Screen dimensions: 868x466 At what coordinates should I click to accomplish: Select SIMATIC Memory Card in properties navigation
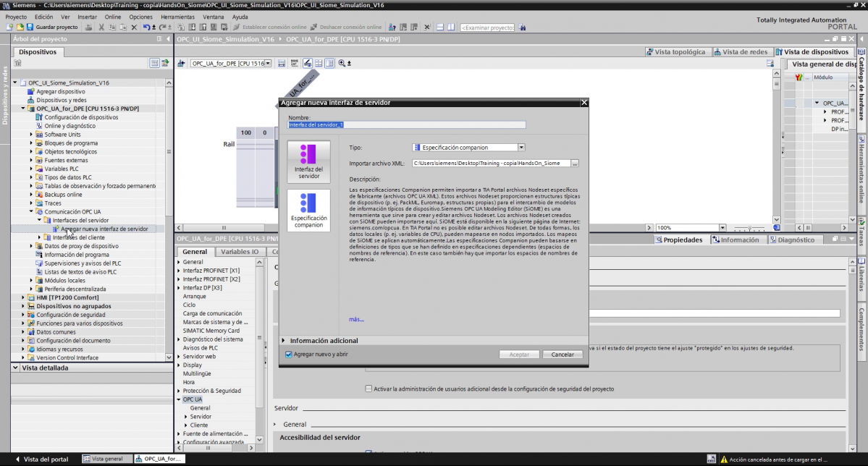coord(211,331)
